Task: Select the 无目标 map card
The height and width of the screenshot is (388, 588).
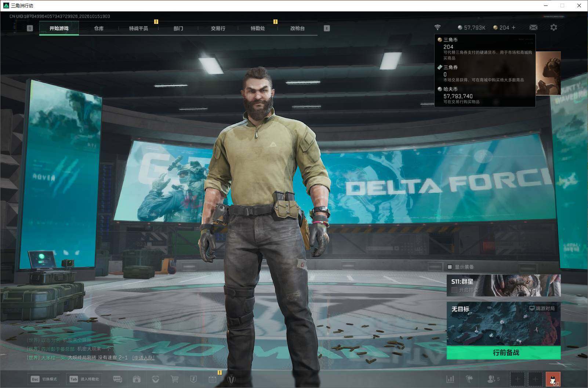Action: coord(504,324)
